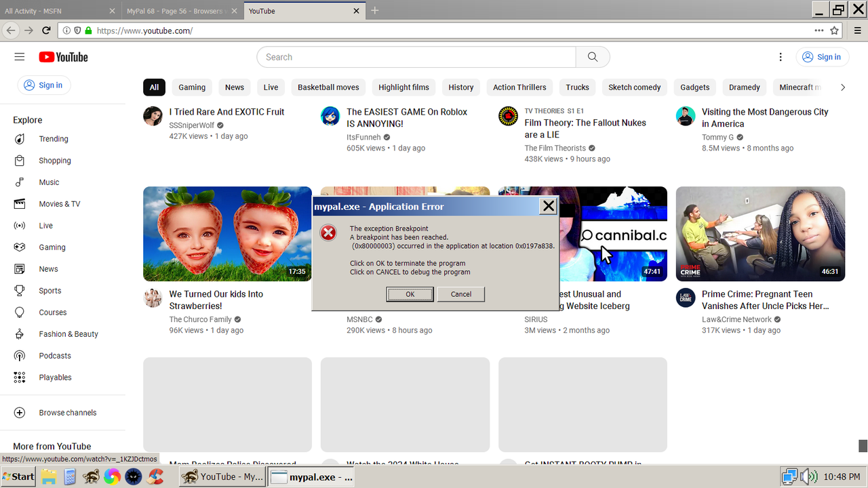
Task: Click Sign in button at top right
Action: pyautogui.click(x=821, y=57)
